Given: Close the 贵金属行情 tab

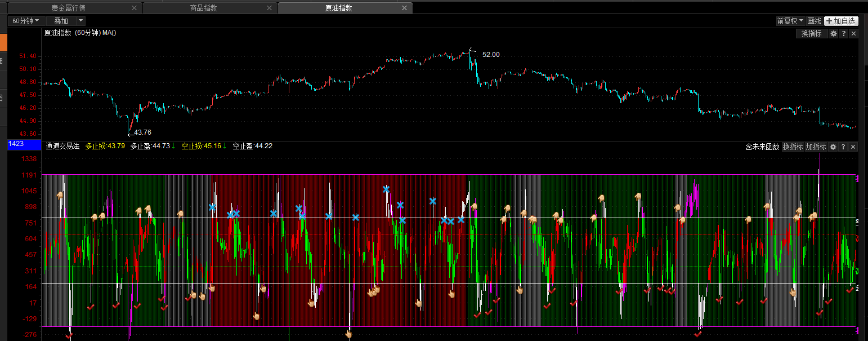Looking at the screenshot, I should 133,8.
